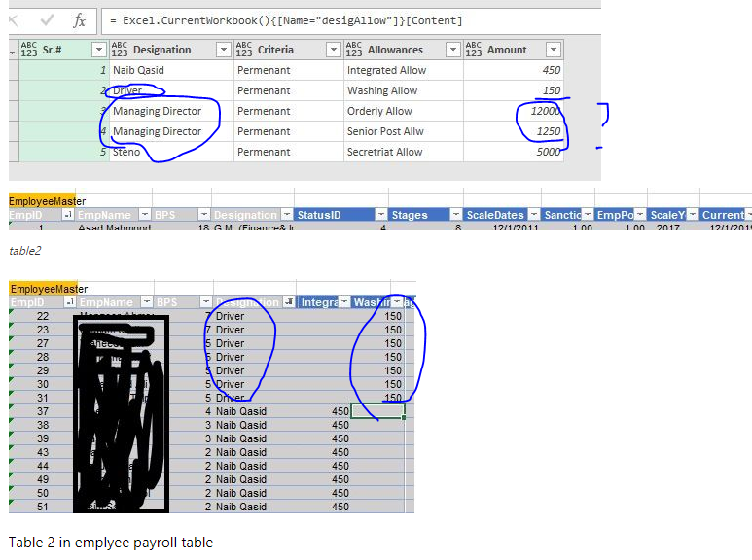Select Permenant cell in Naib Qasid row

coord(289,70)
